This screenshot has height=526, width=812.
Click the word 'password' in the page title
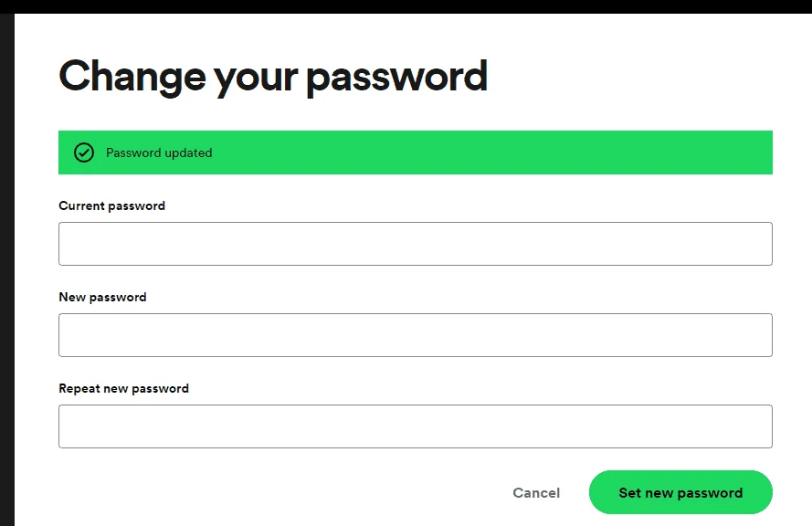(x=397, y=78)
